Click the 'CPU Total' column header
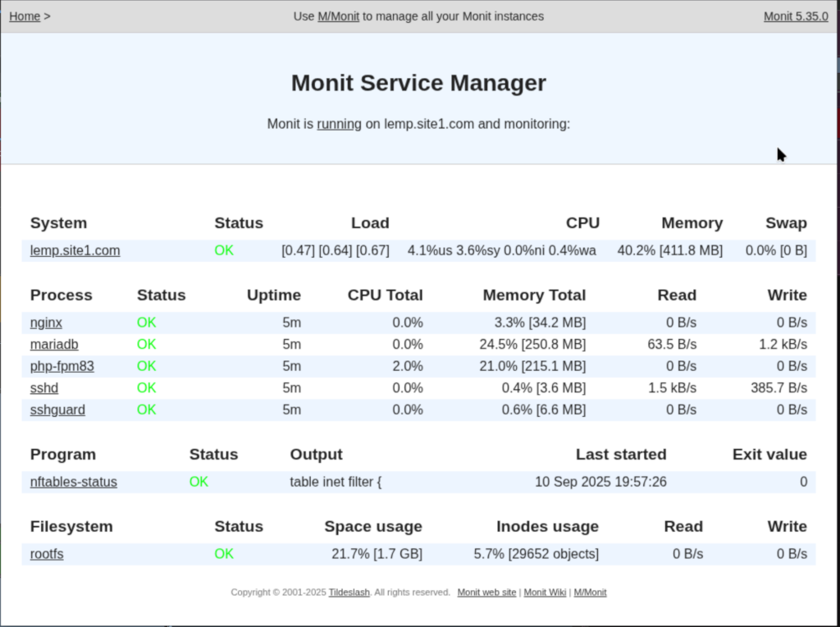Viewport: 840px width, 627px height. pyautogui.click(x=386, y=295)
